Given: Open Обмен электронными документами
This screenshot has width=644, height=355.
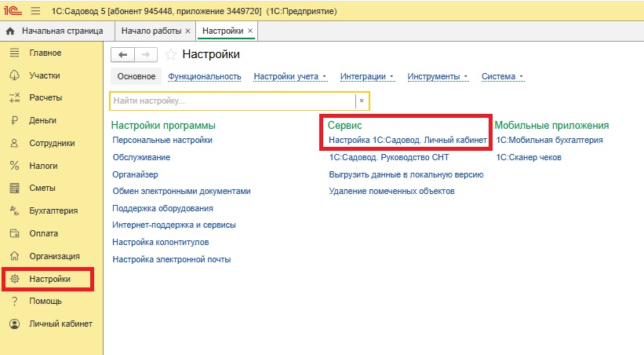Looking at the screenshot, I should tap(181, 192).
